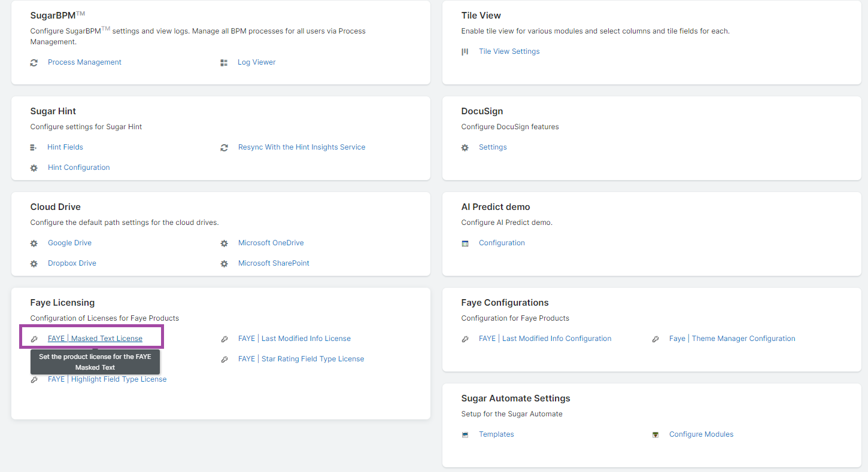This screenshot has height=472, width=868.
Task: Open Hint Configuration
Action: coord(79,168)
